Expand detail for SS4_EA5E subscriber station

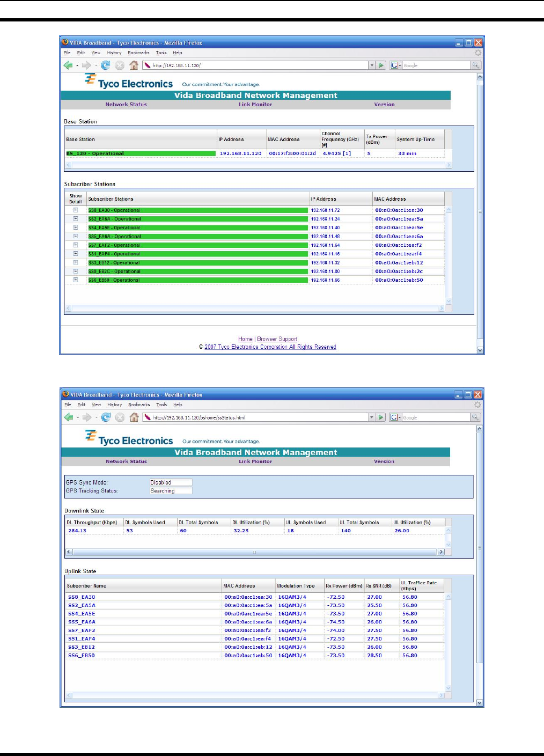76,227
